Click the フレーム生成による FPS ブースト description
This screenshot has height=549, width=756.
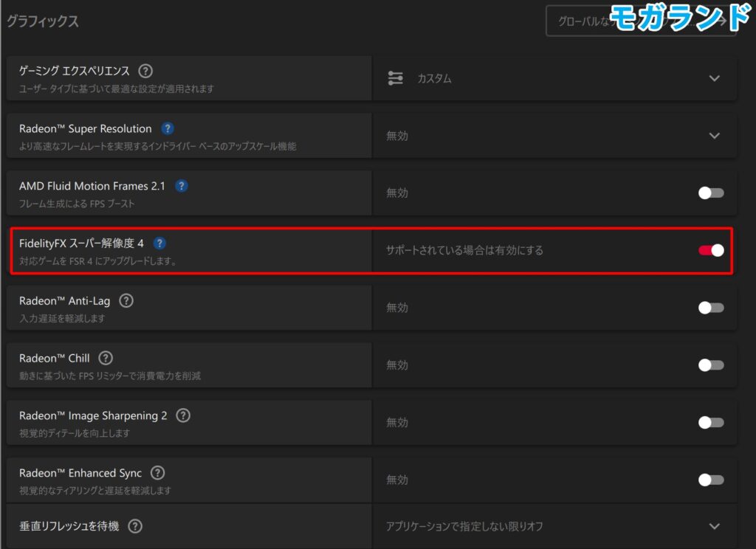pyautogui.click(x=77, y=204)
